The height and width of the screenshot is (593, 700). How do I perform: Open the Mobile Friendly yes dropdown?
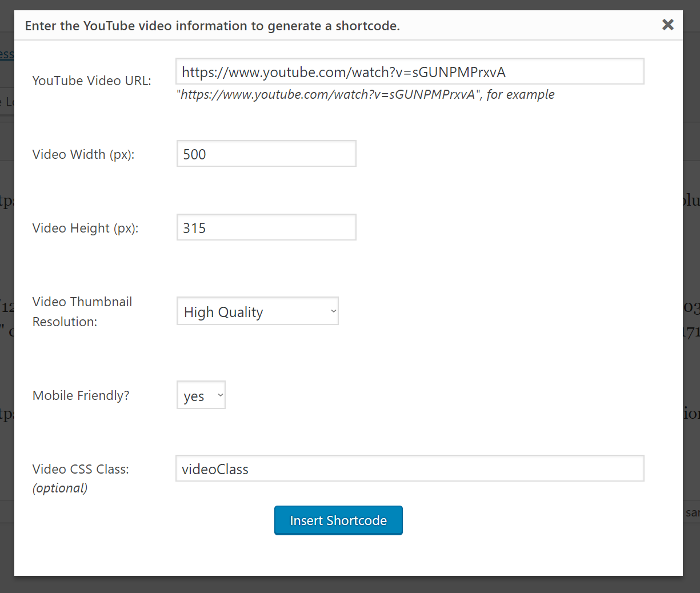point(201,395)
